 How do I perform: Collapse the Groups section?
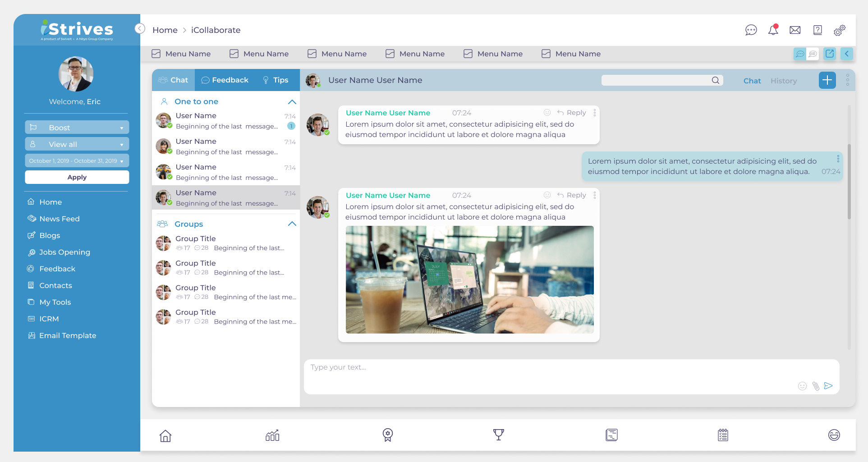(x=292, y=224)
